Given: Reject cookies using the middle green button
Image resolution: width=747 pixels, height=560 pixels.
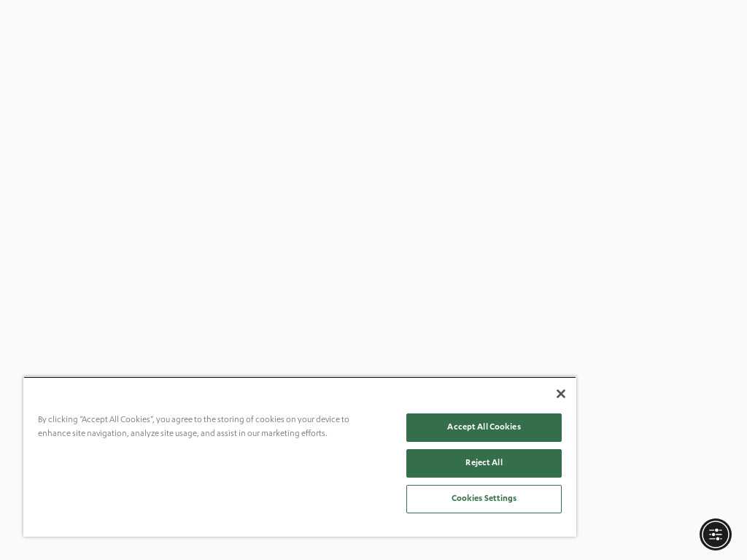Looking at the screenshot, I should click(484, 463).
